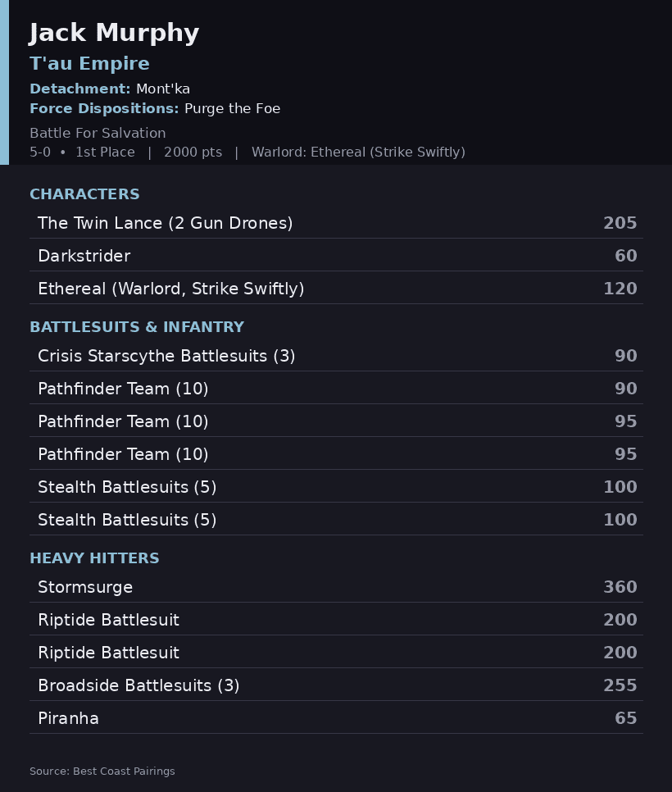Click the Mont'ka detachment label
This screenshot has width=672, height=792.
162,89
